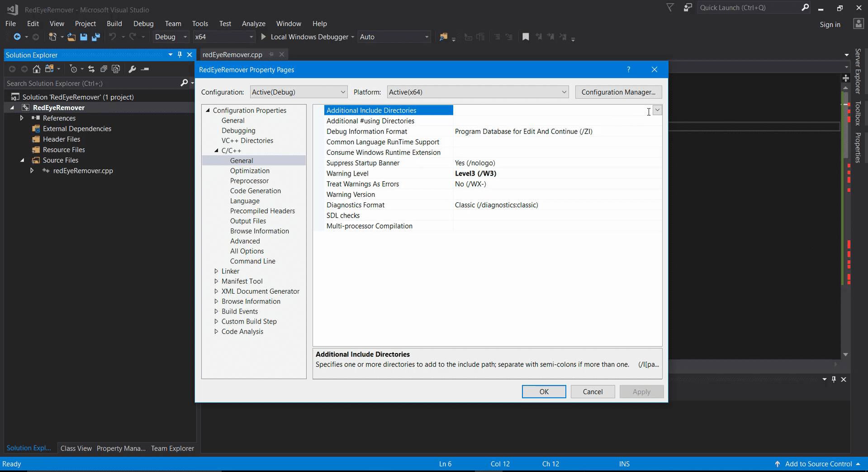Click the Pending Changes Filter clock icon
The height and width of the screenshot is (472, 868).
(x=73, y=69)
